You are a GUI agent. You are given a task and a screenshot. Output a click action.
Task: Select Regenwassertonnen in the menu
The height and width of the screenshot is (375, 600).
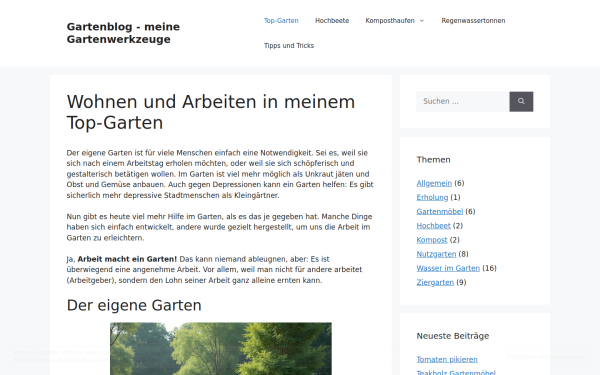(473, 21)
